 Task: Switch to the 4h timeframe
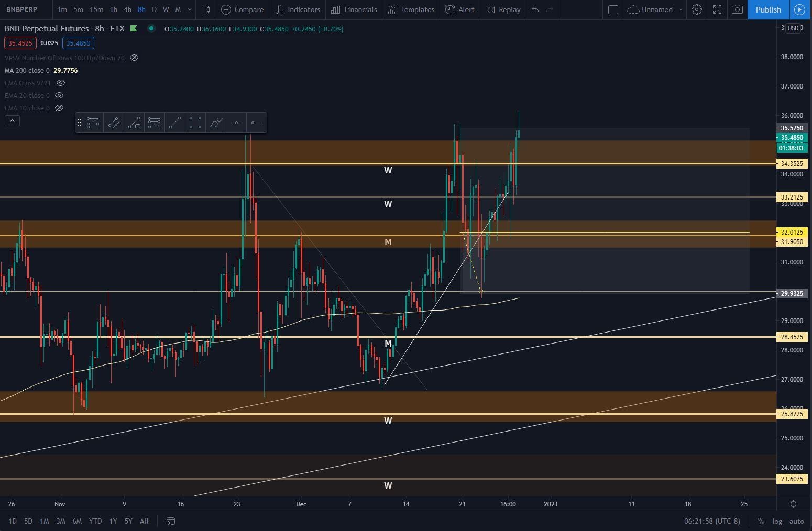pyautogui.click(x=127, y=9)
